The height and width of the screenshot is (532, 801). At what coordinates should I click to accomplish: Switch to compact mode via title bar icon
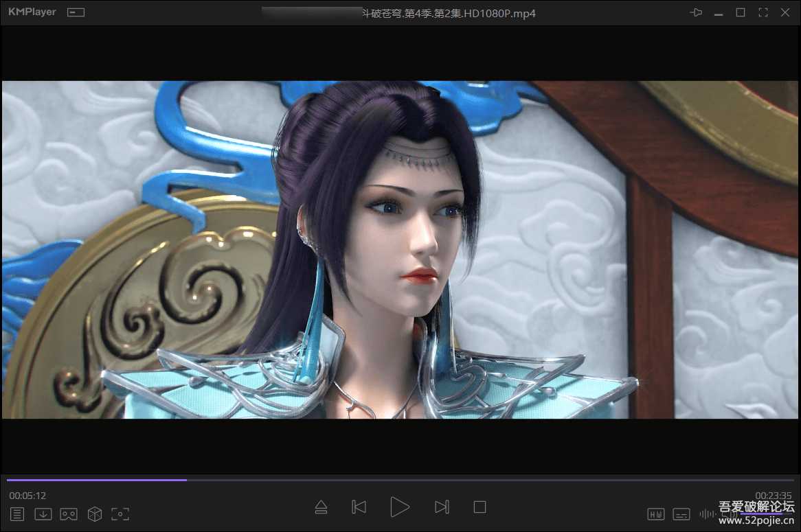[x=76, y=12]
